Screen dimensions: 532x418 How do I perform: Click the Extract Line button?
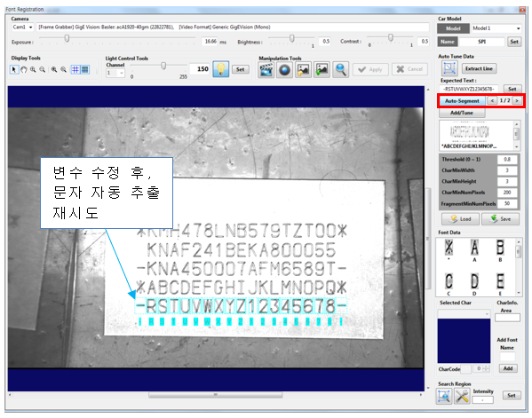pyautogui.click(x=479, y=68)
